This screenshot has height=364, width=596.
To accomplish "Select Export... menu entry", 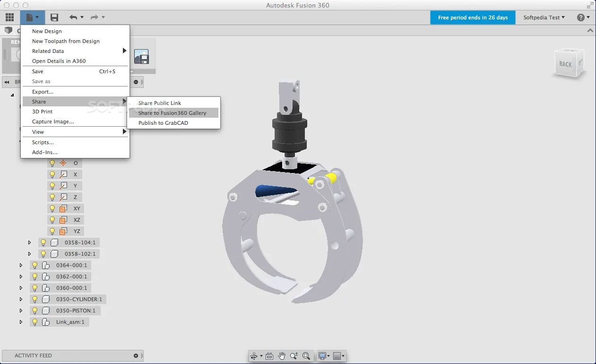I will tap(75, 92).
